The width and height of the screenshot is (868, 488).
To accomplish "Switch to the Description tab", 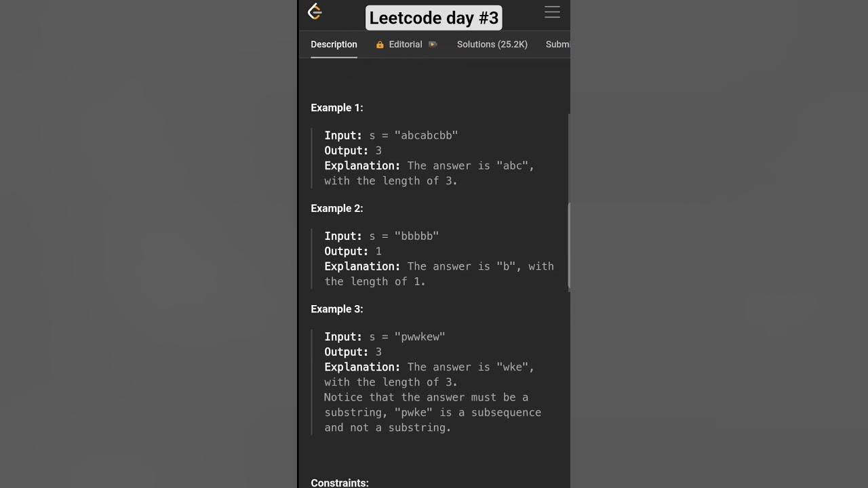I will click(334, 45).
